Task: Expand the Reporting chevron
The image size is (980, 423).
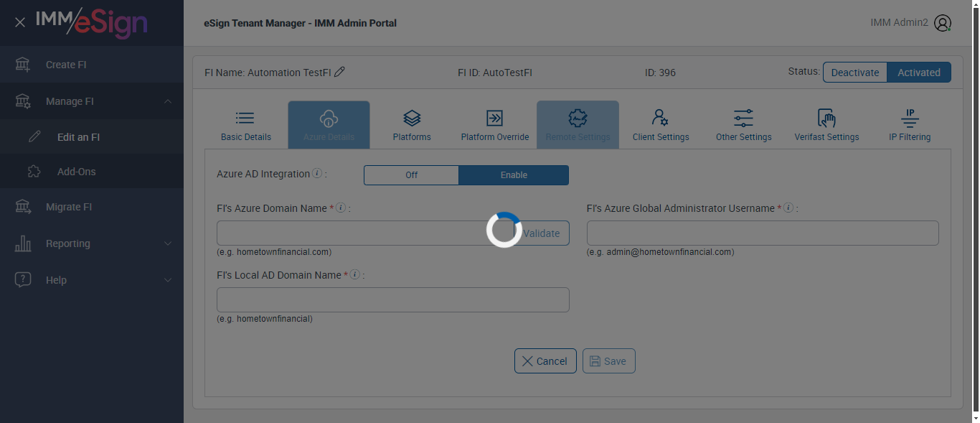Action: coord(168,243)
